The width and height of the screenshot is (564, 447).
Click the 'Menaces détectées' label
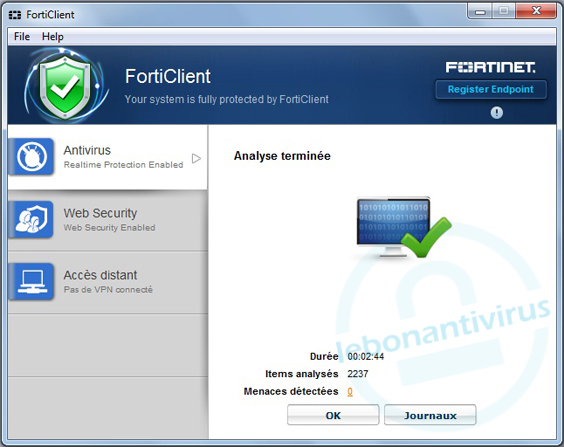(x=291, y=391)
